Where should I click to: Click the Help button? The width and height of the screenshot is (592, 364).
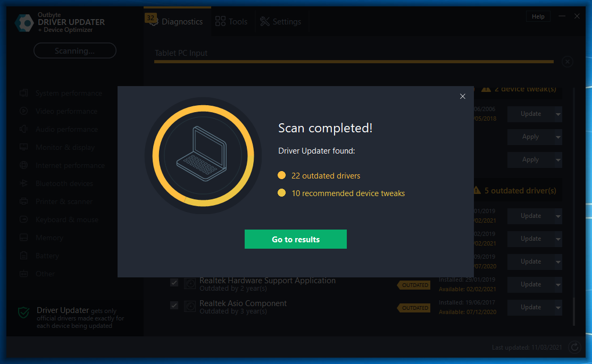(x=538, y=16)
